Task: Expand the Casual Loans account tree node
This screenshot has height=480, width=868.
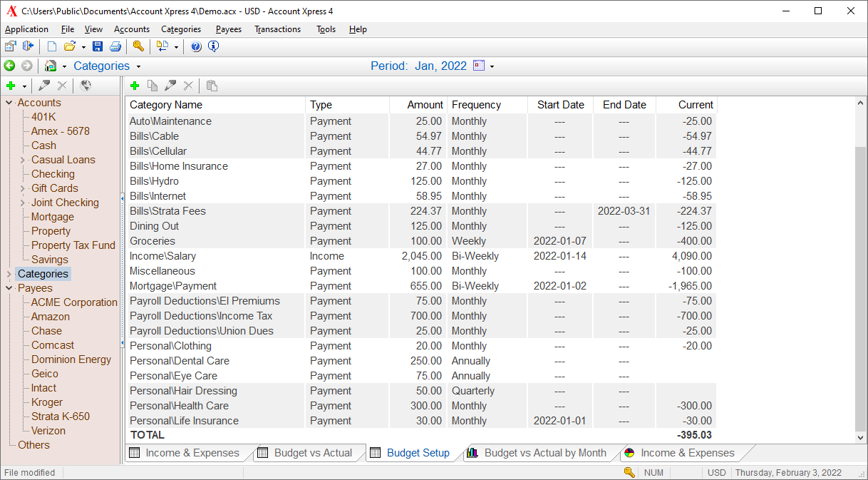Action: (23, 160)
